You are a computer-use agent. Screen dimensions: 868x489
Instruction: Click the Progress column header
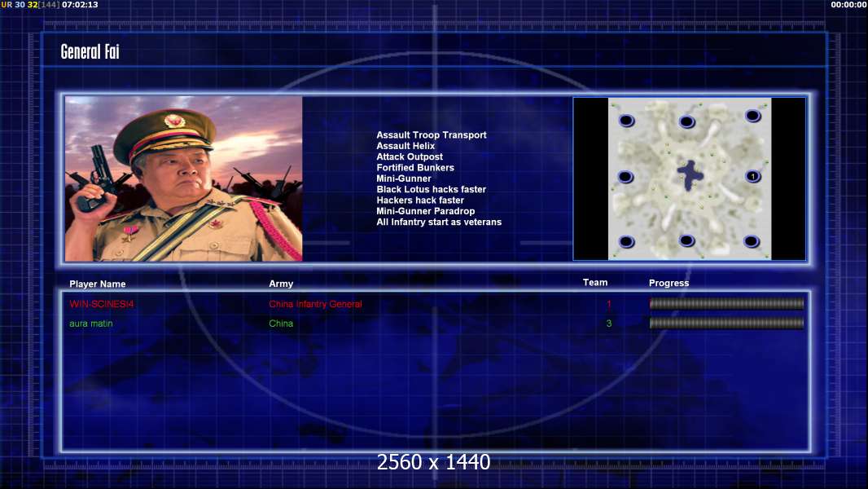pos(669,283)
